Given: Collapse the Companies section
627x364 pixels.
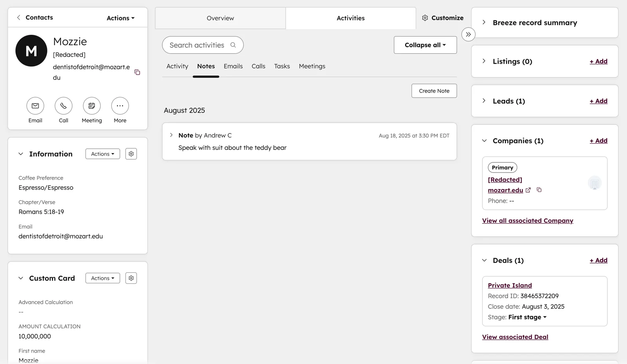Looking at the screenshot, I should pyautogui.click(x=484, y=141).
